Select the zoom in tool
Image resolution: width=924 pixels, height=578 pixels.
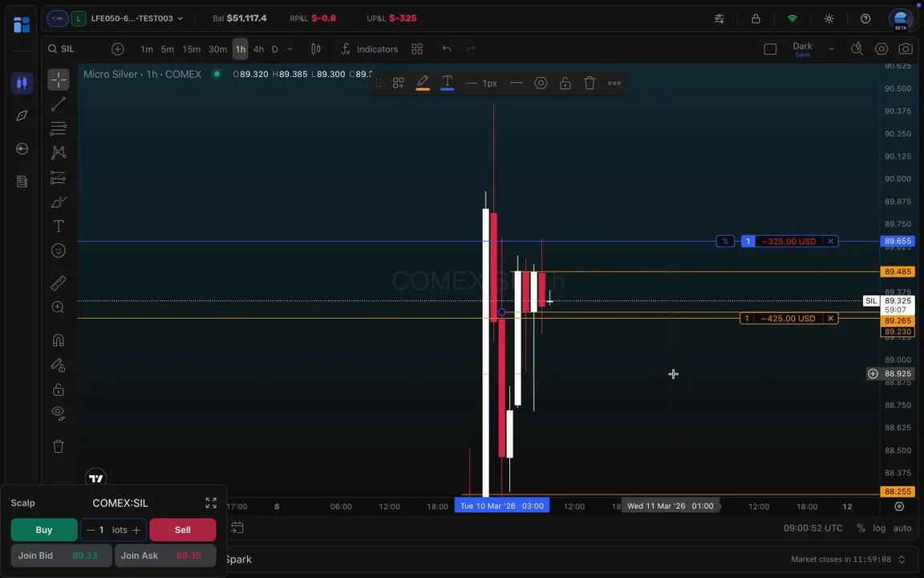[59, 307]
